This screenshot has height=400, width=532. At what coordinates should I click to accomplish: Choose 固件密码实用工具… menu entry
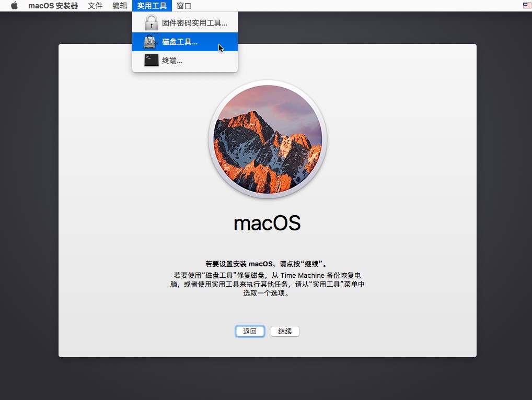[185, 23]
